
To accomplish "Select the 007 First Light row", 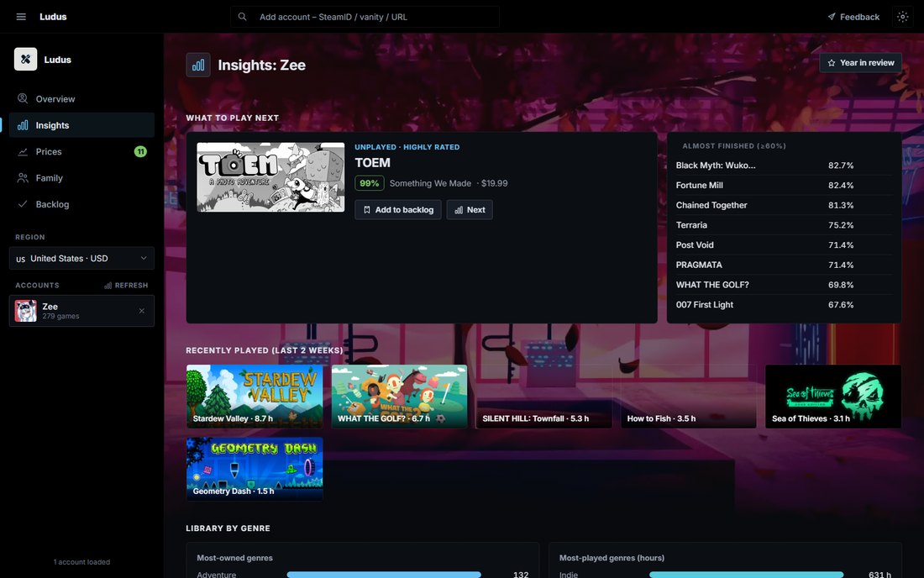I will point(784,305).
